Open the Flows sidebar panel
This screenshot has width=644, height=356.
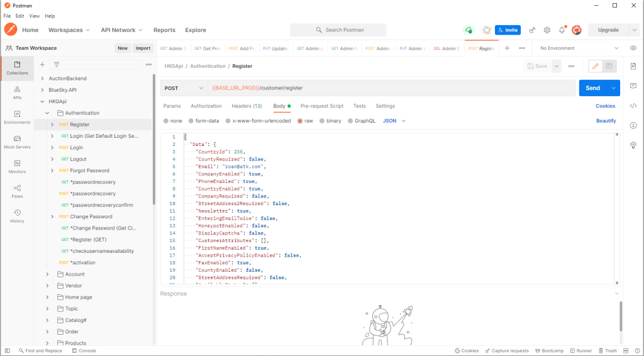17,191
